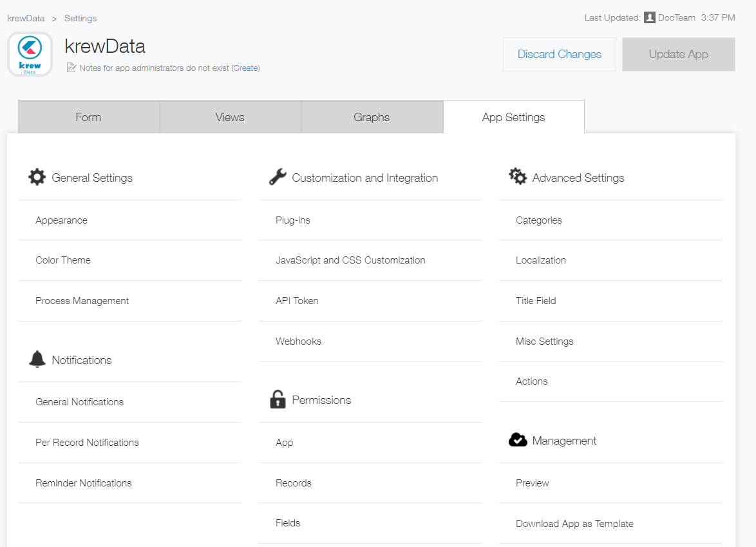Click the krewData app logo icon

[30, 54]
